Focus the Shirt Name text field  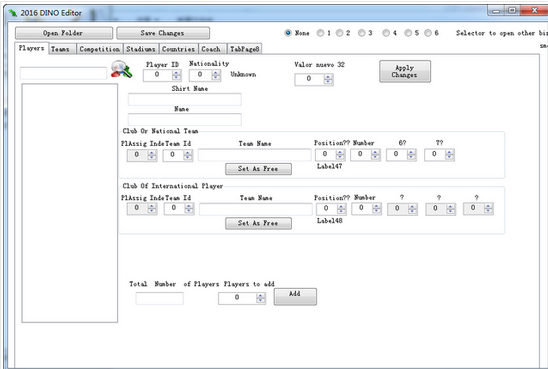click(x=185, y=100)
